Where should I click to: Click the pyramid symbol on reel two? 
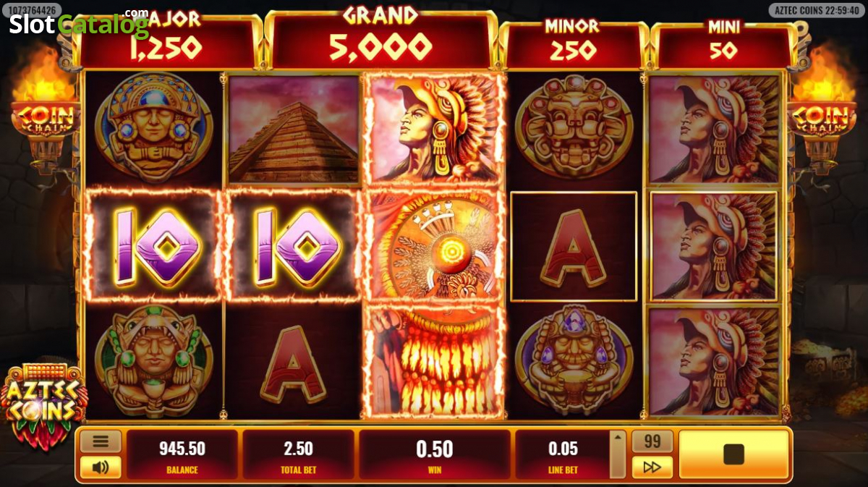[293, 130]
